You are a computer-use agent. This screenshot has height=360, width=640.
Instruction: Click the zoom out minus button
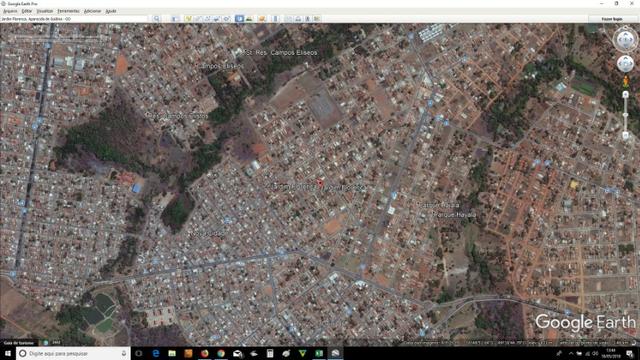pyautogui.click(x=625, y=135)
